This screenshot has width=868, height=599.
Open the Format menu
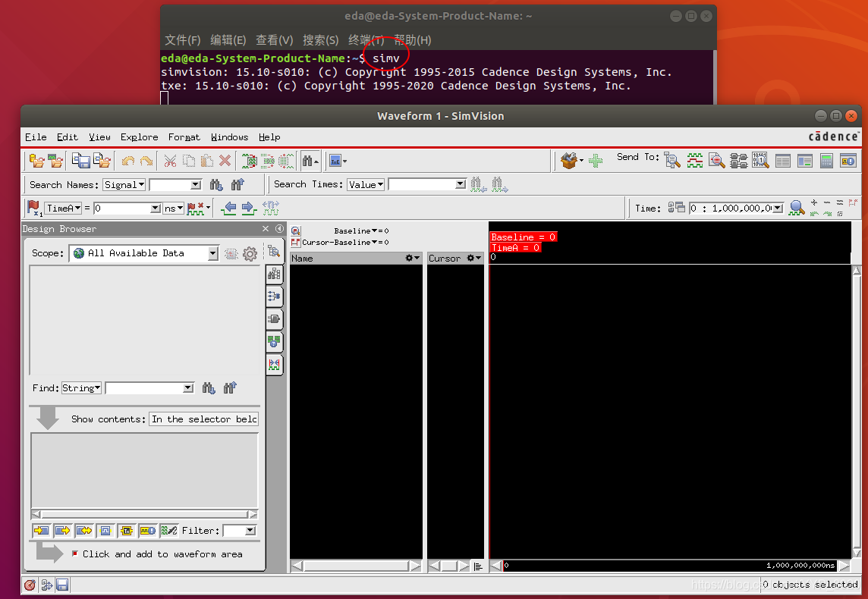point(184,137)
